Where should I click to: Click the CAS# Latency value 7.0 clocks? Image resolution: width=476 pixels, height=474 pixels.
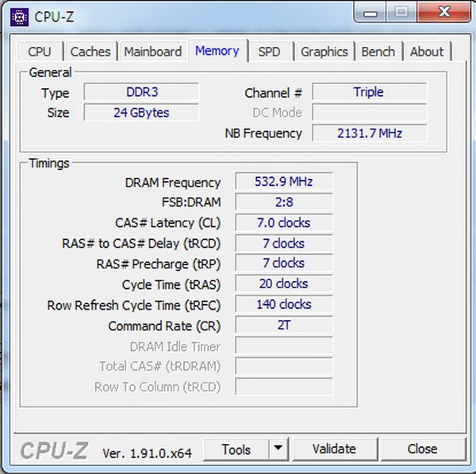pyautogui.click(x=284, y=223)
